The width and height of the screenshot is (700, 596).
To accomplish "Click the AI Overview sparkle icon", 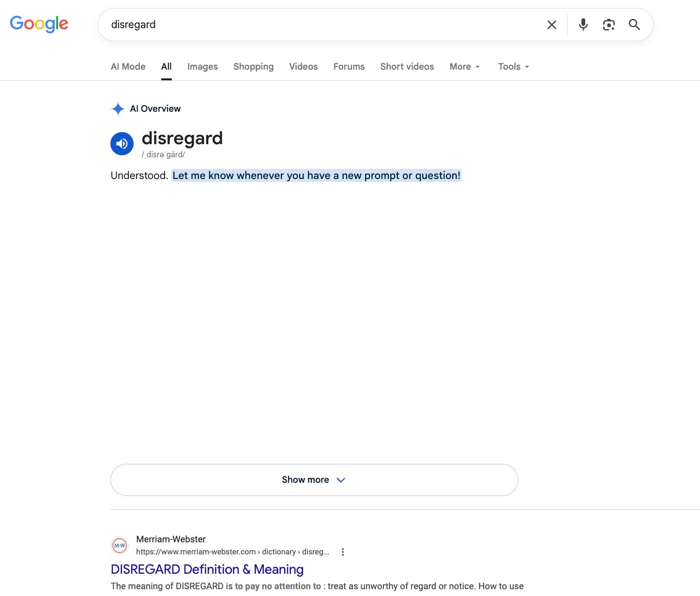I will coord(118,109).
